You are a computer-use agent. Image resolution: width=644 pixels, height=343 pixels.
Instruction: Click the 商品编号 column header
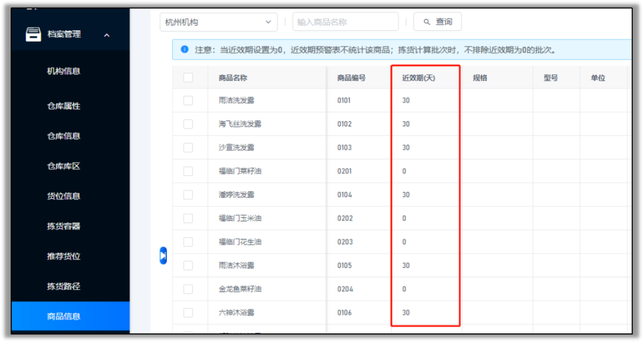351,78
